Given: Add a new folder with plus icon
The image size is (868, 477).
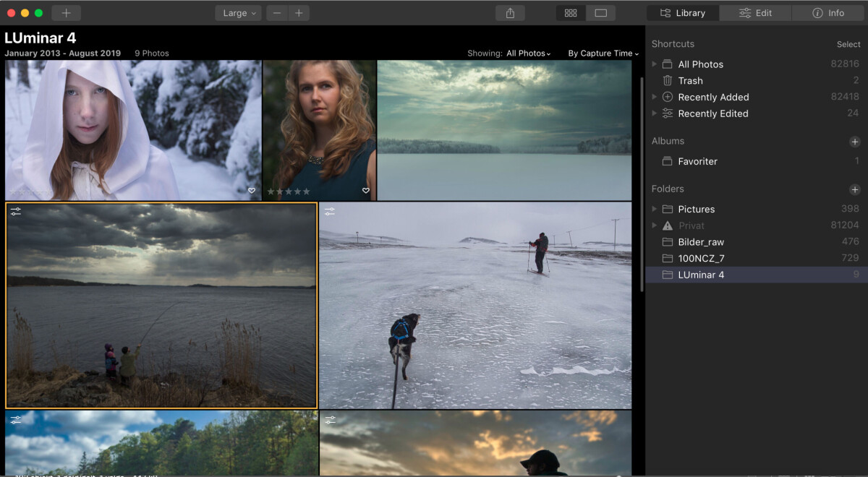Looking at the screenshot, I should click(854, 189).
